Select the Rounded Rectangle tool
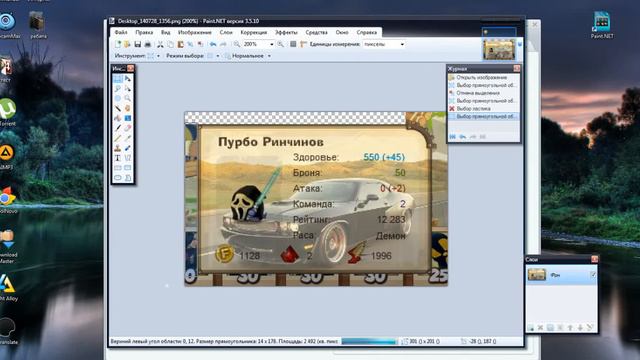The width and height of the screenshot is (640, 360). pos(128,167)
